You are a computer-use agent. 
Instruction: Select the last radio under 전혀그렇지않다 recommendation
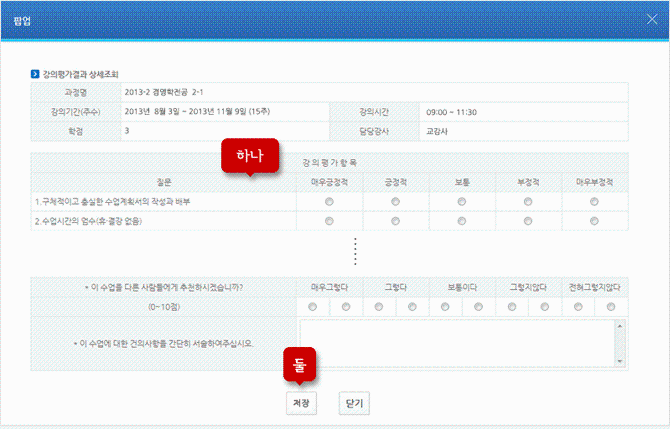611,307
